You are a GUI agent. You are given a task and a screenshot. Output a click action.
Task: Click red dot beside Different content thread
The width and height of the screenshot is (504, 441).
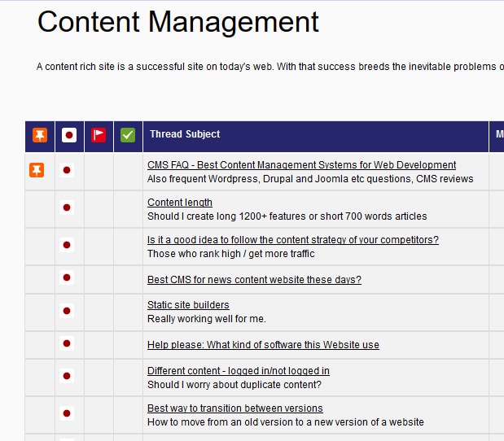(68, 377)
